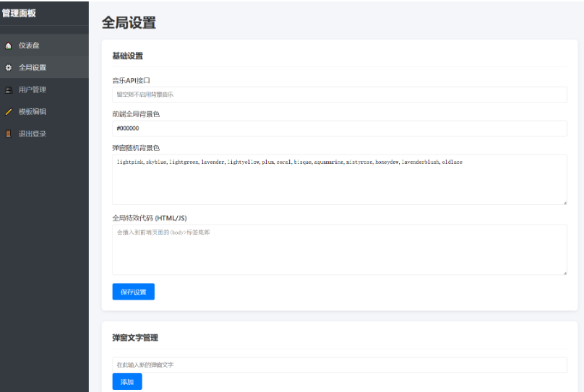Click the door icon beside 退出登录
The height and width of the screenshot is (392, 584).
pos(8,134)
